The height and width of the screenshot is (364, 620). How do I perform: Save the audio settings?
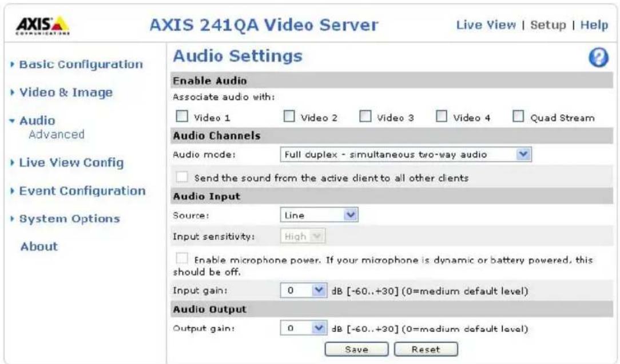coord(357,349)
